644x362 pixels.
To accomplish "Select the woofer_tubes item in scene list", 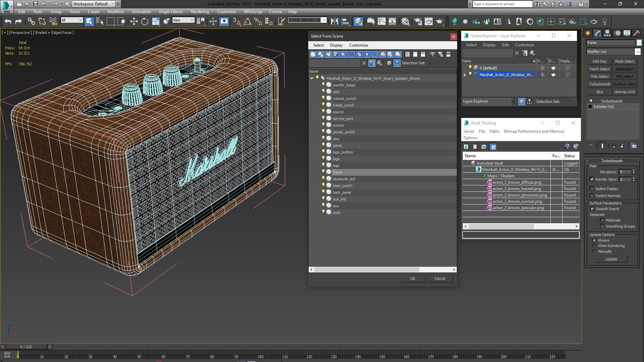I will click(x=344, y=85).
